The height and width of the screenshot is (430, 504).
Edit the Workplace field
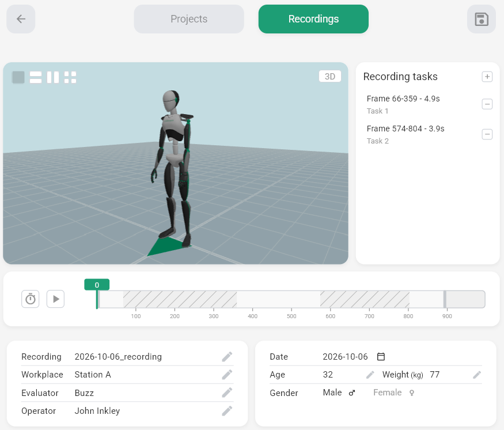227,375
